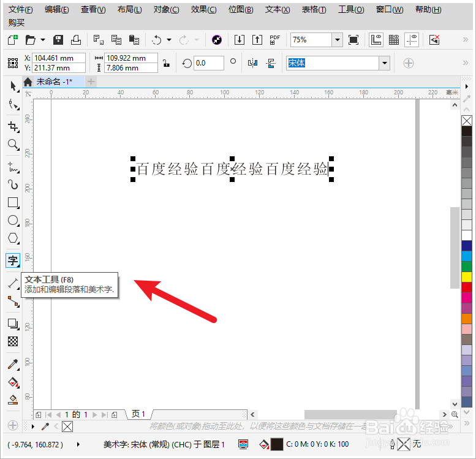The width and height of the screenshot is (476, 459).
Task: Cut the selection to clipboard
Action: pos(99,40)
